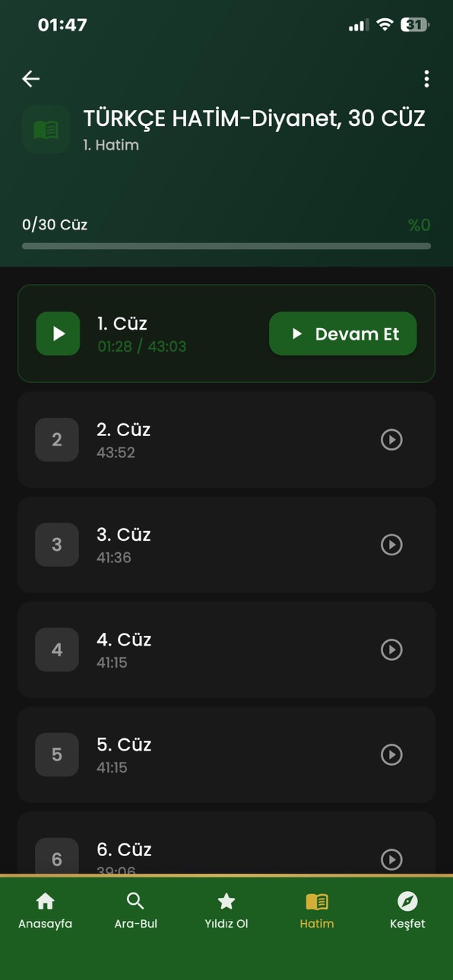Open the Yıldız Ol star tab
Screen dimensions: 453x980
(x=226, y=911)
